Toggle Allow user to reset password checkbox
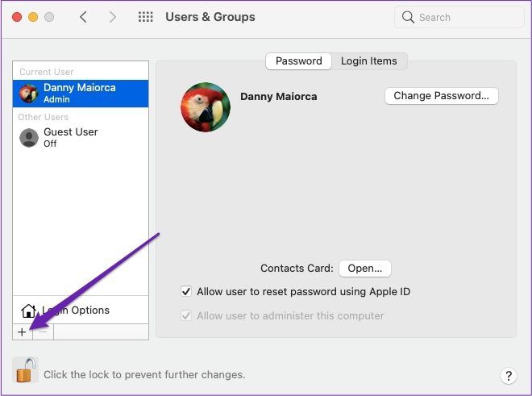Viewport: 532px width, 396px height. 186,291
